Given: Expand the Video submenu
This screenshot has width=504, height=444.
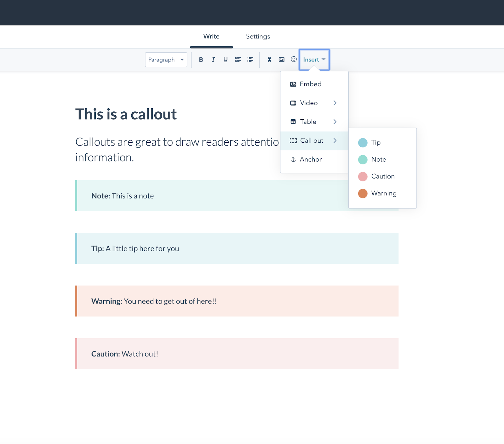Looking at the screenshot, I should (314, 103).
